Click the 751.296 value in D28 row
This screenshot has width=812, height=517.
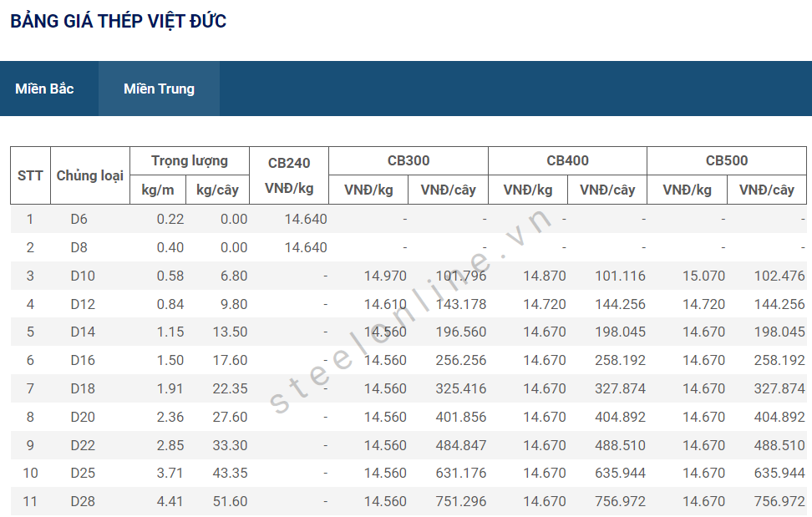[x=461, y=501]
